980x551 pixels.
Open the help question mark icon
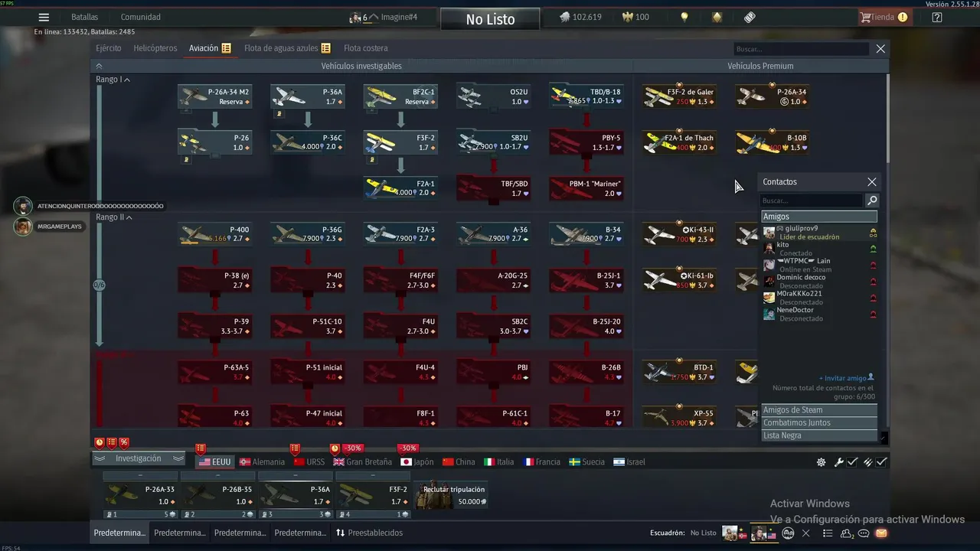click(937, 18)
